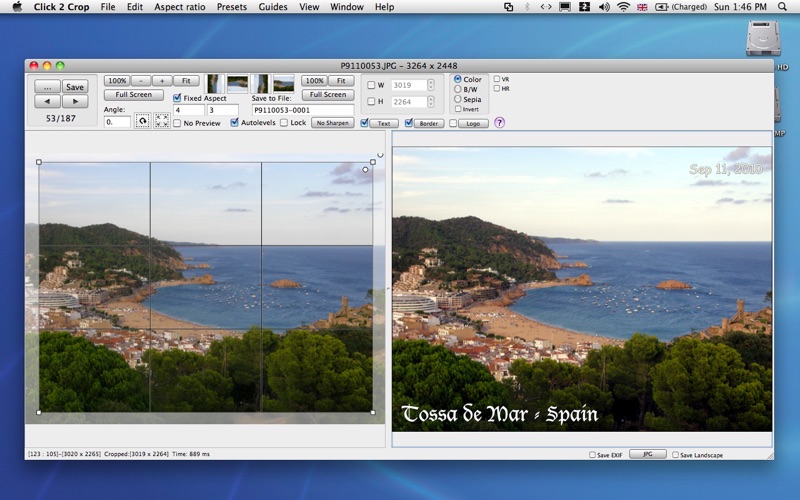Open the HD drive desktop icon
Viewport: 800px width, 500px height.
[x=763, y=38]
